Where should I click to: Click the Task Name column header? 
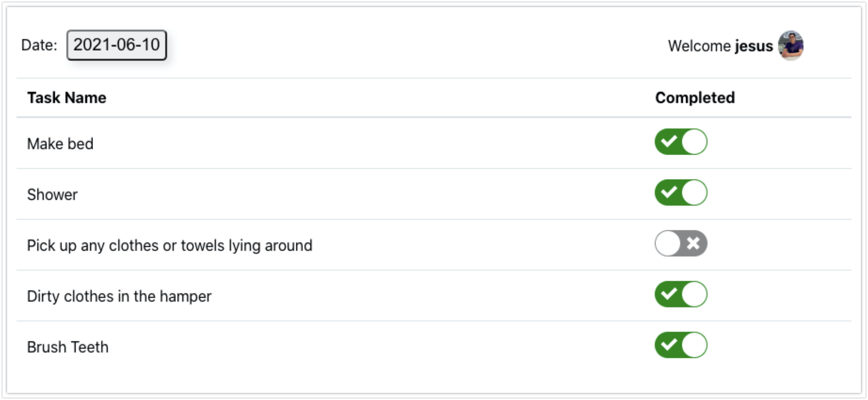(x=67, y=98)
